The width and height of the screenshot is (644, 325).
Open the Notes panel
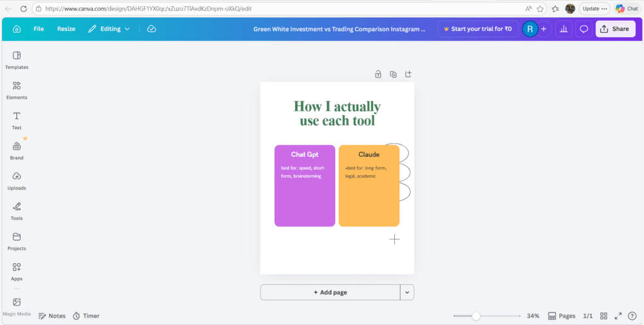coord(52,316)
